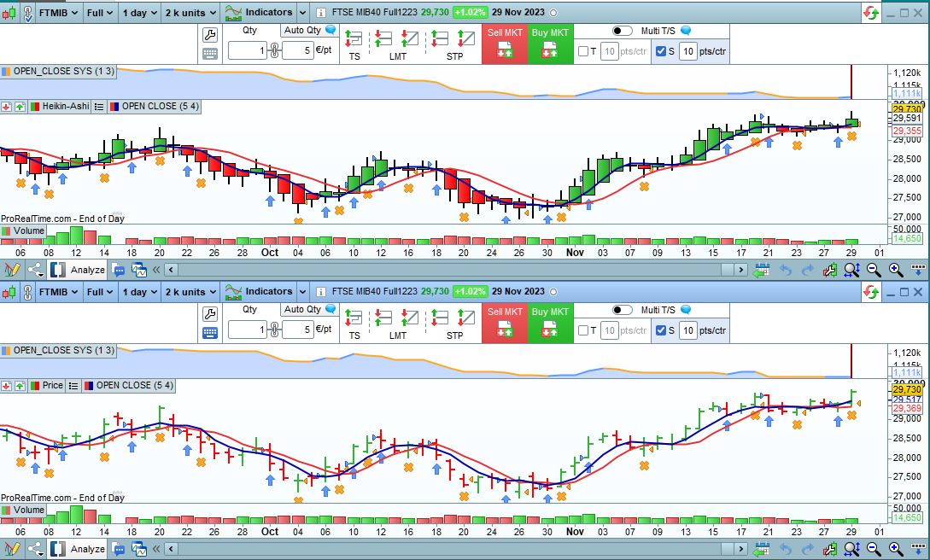
Task: Open 2 k units dropdown in bottom chart
Action: [191, 292]
